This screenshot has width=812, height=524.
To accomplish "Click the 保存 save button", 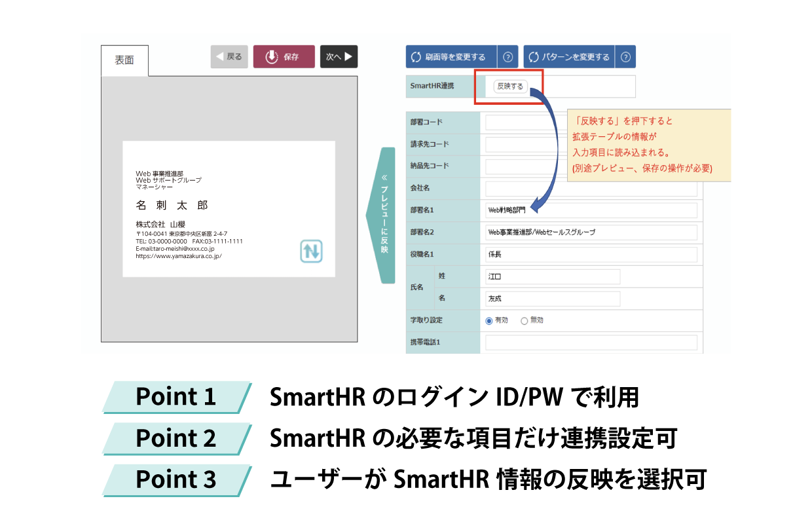I will [x=284, y=57].
